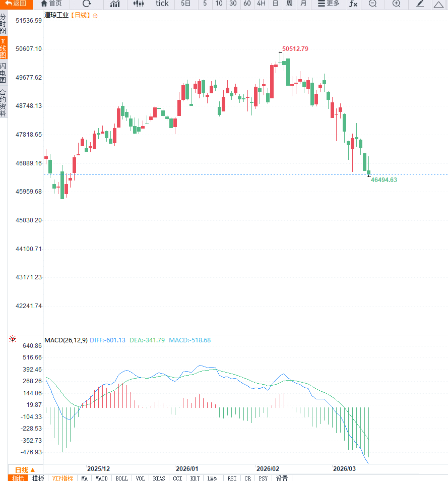Image resolution: width=448 pixels, height=481 pixels.
Task: Open 合约资料 side tab
Action: [x=4, y=102]
